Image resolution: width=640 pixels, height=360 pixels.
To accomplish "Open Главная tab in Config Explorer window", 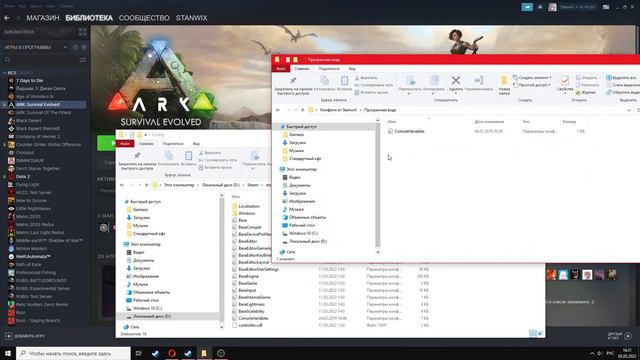I will (x=146, y=144).
